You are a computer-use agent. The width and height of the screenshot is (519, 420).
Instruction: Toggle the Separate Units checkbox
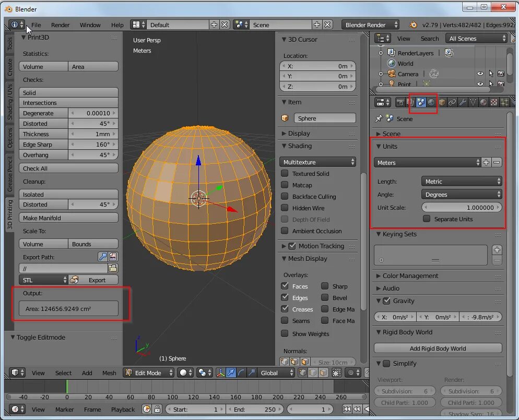tap(427, 219)
